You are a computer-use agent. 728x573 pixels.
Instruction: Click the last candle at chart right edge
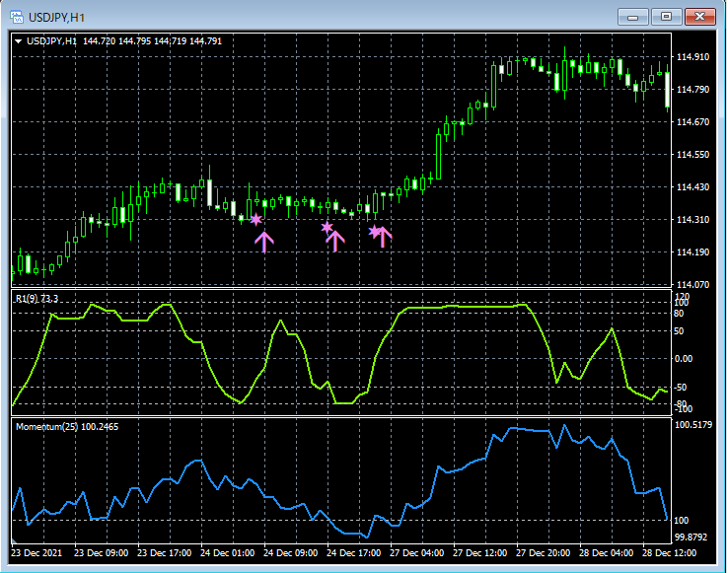coord(668,88)
